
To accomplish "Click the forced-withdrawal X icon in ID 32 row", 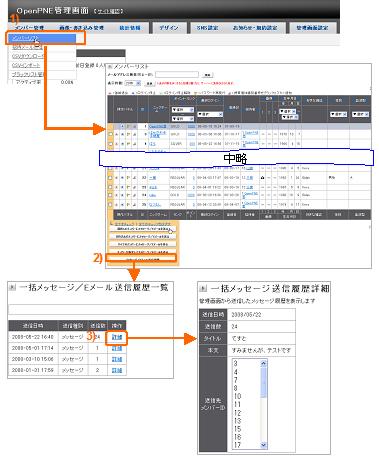I will [116, 178].
